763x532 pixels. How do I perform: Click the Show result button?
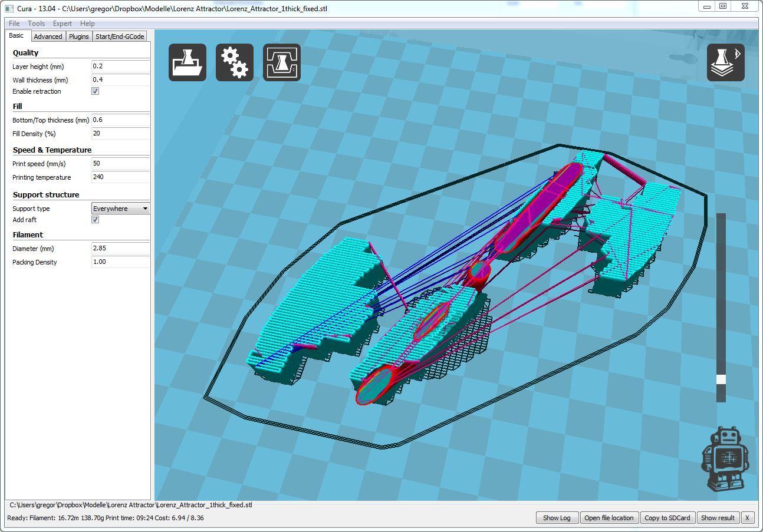(x=718, y=518)
